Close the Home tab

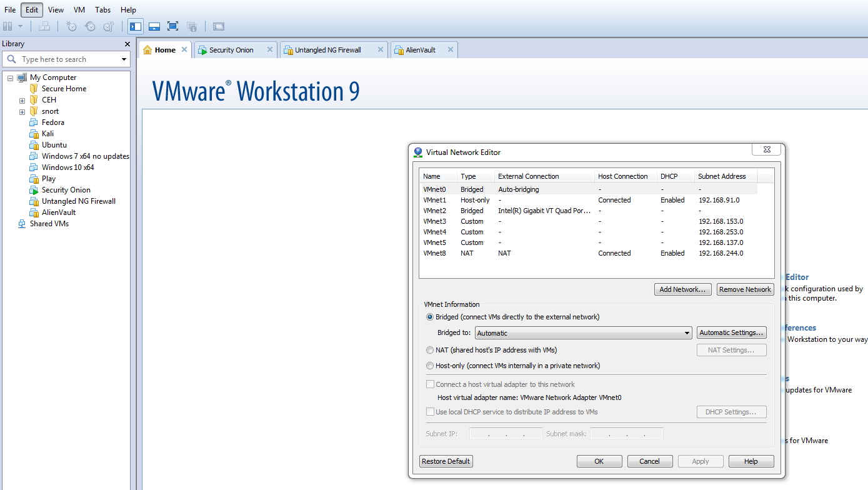point(184,49)
